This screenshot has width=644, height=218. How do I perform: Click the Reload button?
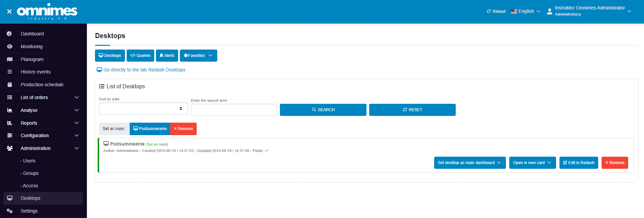(496, 11)
